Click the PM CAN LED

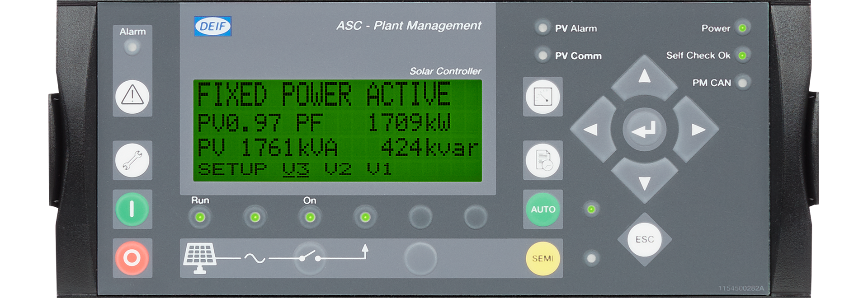click(x=742, y=83)
